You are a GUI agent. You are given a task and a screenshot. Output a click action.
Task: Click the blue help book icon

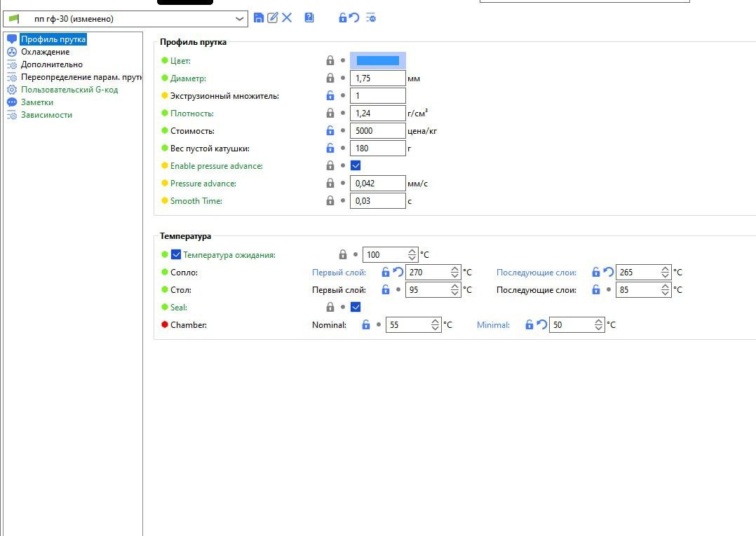coord(309,18)
